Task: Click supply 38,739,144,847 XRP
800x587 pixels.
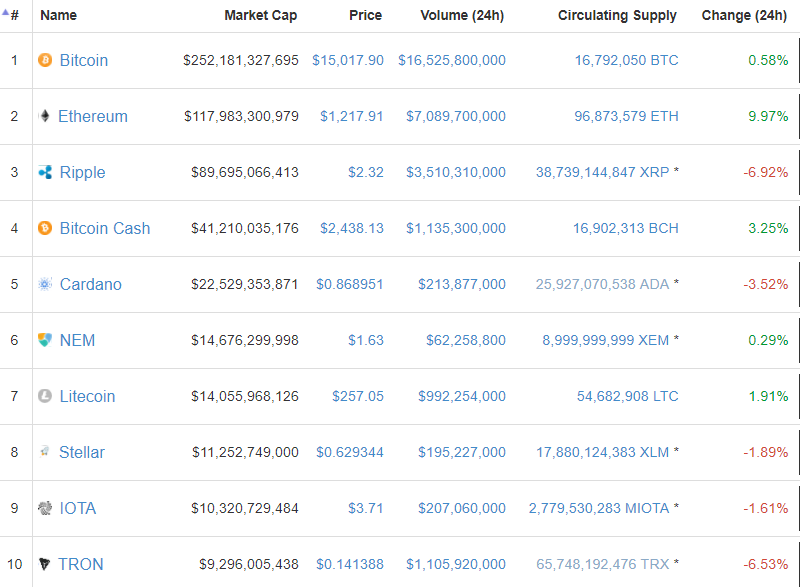Action: (x=603, y=172)
